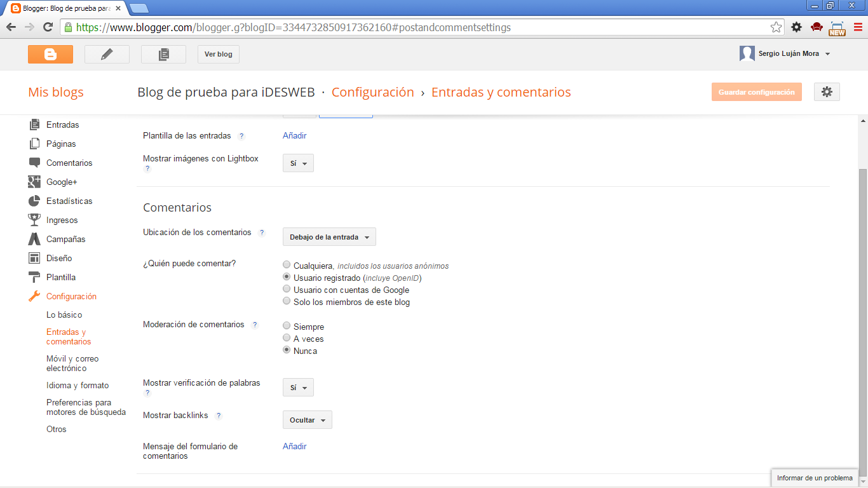Select Usuario con cuentas de Google
868x488 pixels.
(287, 289)
